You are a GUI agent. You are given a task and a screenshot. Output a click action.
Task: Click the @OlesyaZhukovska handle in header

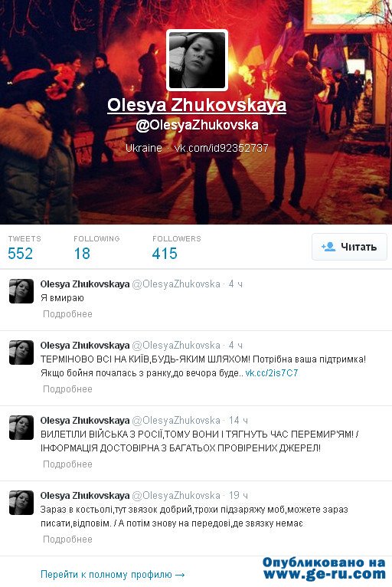pos(197,125)
